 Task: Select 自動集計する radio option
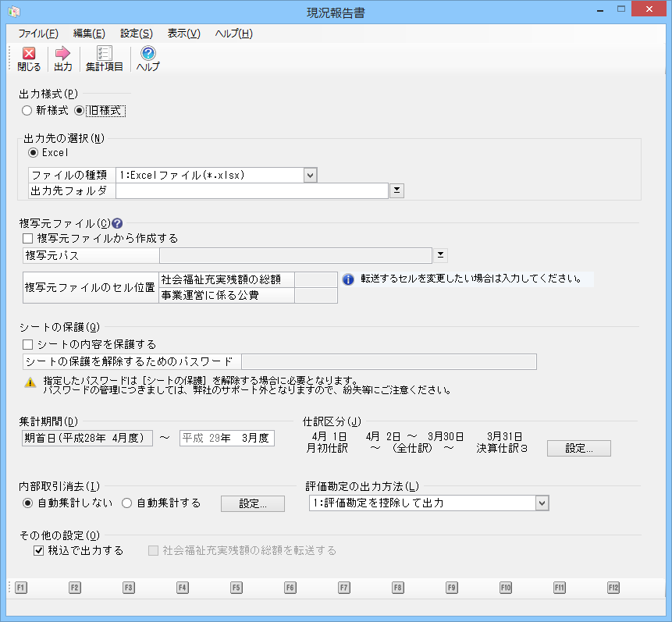(x=126, y=503)
